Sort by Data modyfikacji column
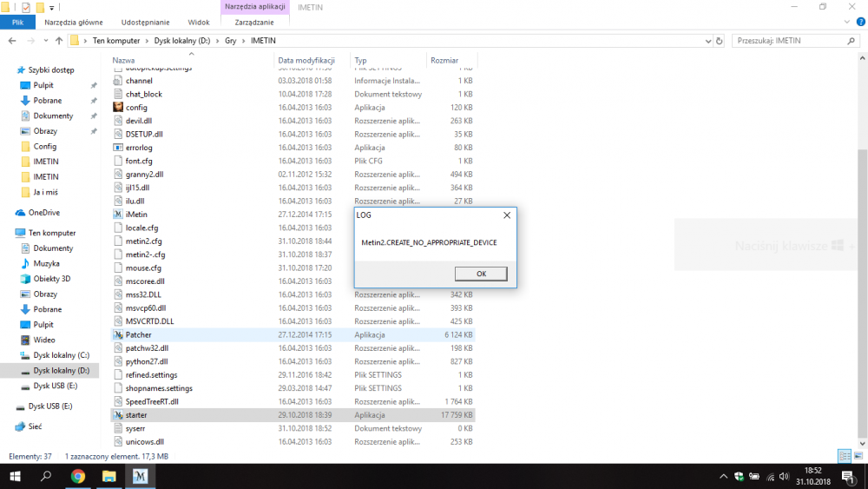 (306, 60)
